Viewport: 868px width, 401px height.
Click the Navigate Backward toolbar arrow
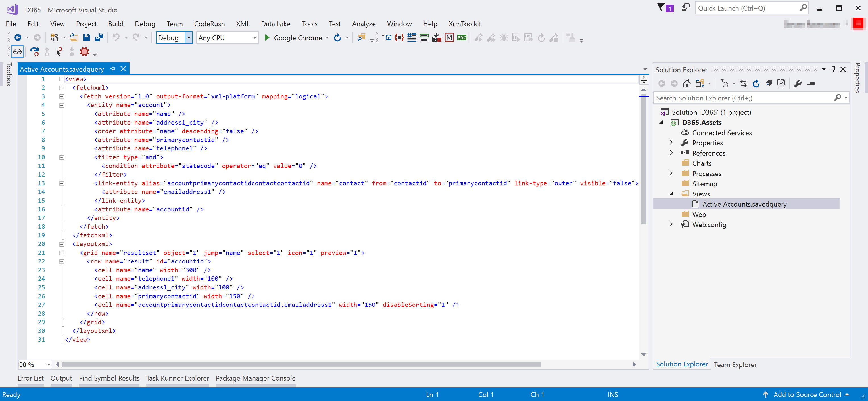18,38
